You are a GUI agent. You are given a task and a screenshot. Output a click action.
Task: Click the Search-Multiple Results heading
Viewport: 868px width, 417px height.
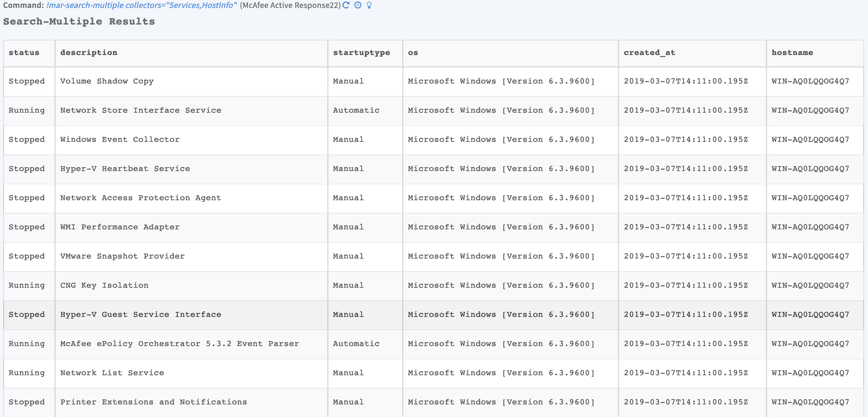[x=79, y=22]
